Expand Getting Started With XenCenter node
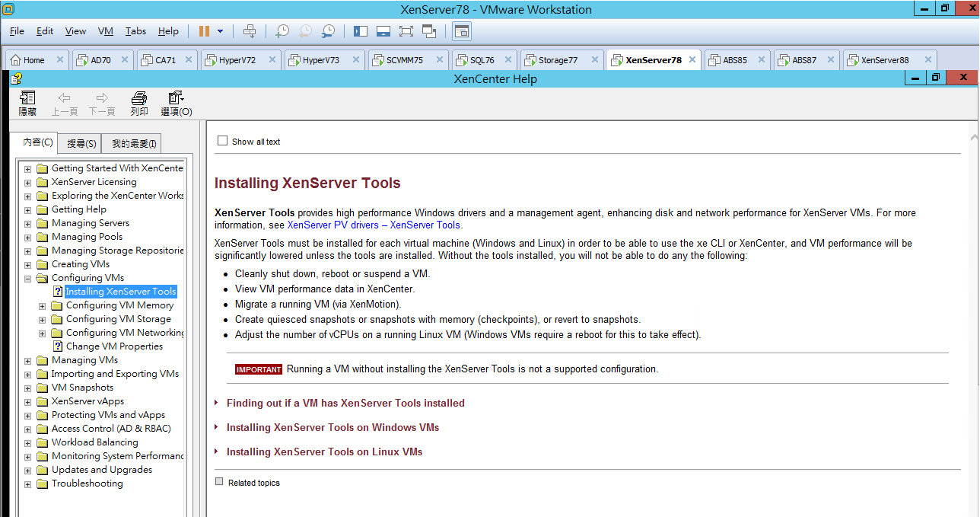Viewport: 980px width, 517px height. pos(28,168)
